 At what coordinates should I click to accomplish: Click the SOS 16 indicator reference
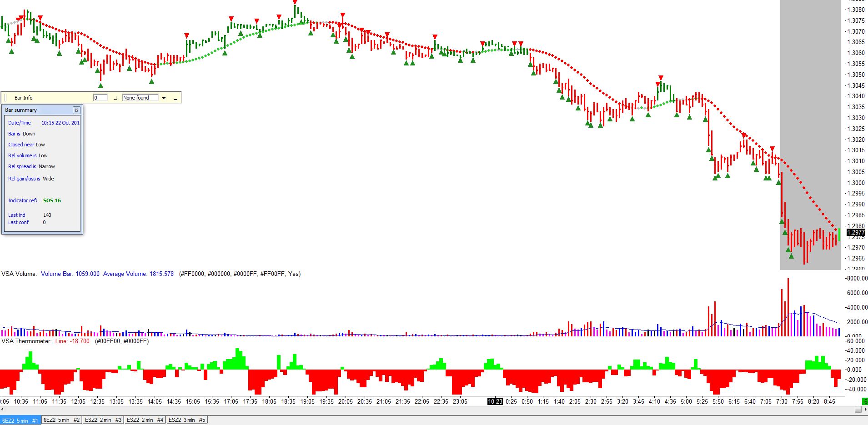(52, 200)
